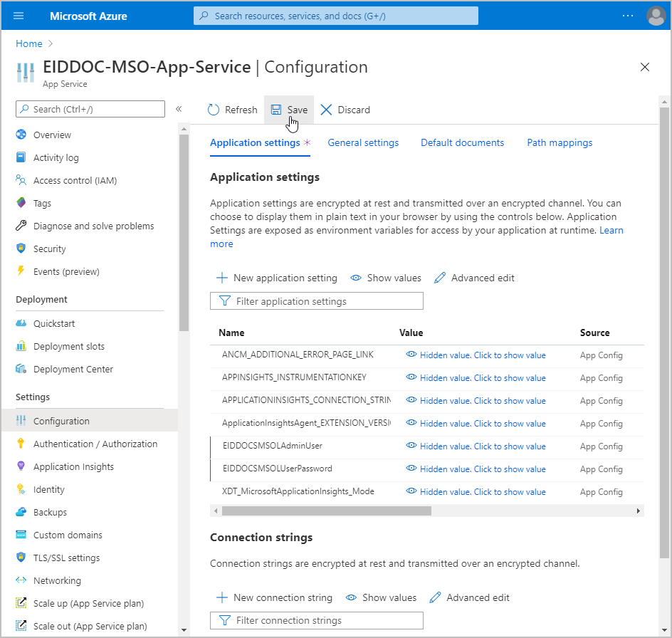This screenshot has width=672, height=638.
Task: Click the Discard X icon
Action: [x=327, y=110]
